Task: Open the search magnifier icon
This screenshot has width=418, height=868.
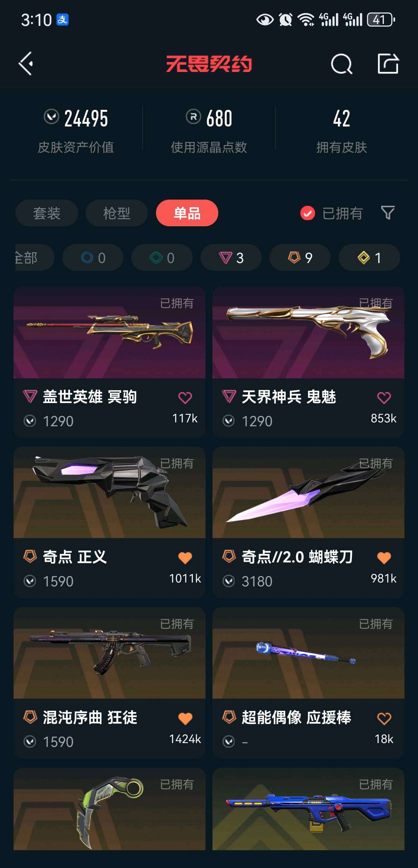Action: (x=341, y=63)
